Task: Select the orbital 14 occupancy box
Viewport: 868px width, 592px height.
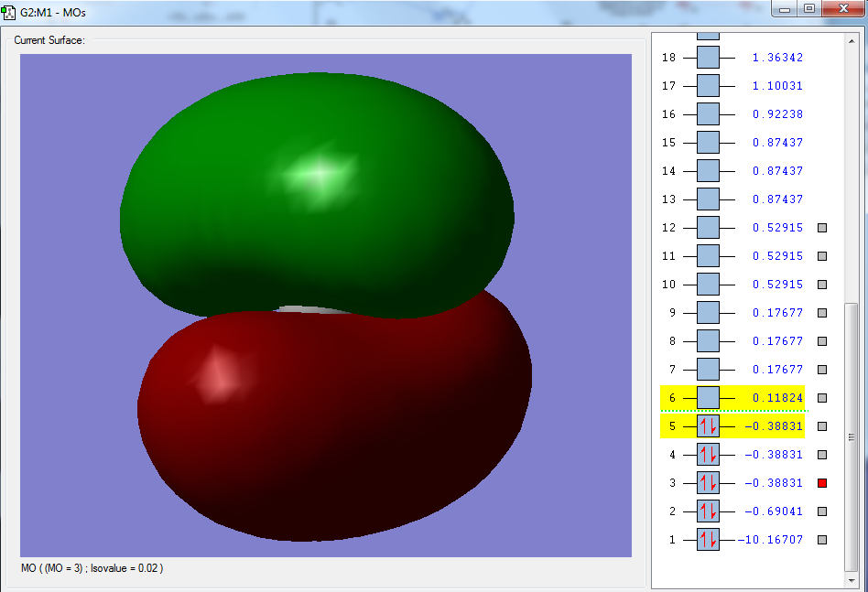Action: coord(708,171)
